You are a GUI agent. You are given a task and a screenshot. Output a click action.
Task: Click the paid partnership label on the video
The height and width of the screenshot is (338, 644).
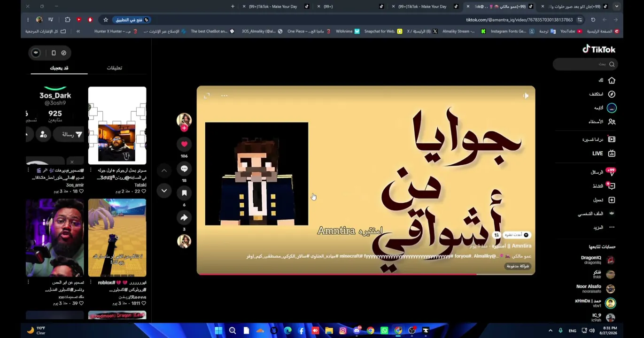pyautogui.click(x=518, y=266)
